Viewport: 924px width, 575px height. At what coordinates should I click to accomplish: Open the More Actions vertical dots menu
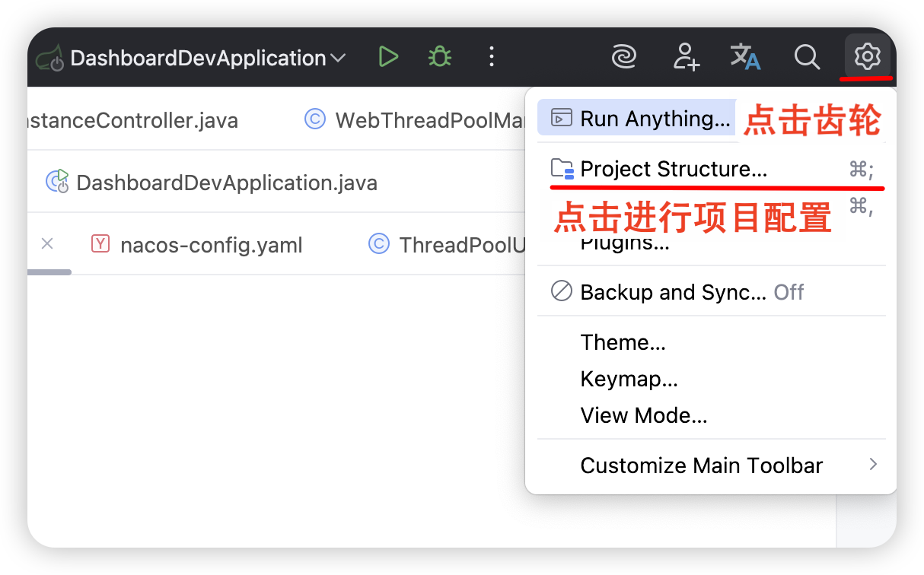click(492, 56)
